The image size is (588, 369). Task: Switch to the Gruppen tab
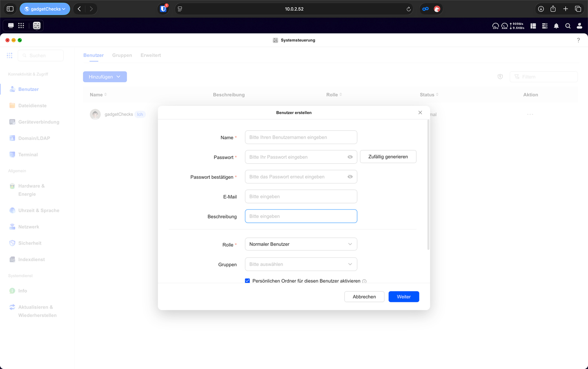pyautogui.click(x=122, y=55)
